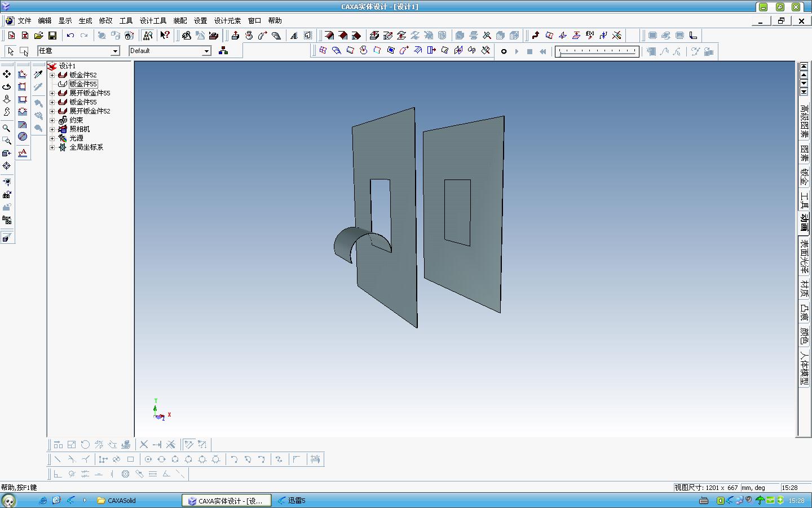Click the network hierarchy icon beside Default dropdown
This screenshot has height=508, width=812.
click(223, 51)
